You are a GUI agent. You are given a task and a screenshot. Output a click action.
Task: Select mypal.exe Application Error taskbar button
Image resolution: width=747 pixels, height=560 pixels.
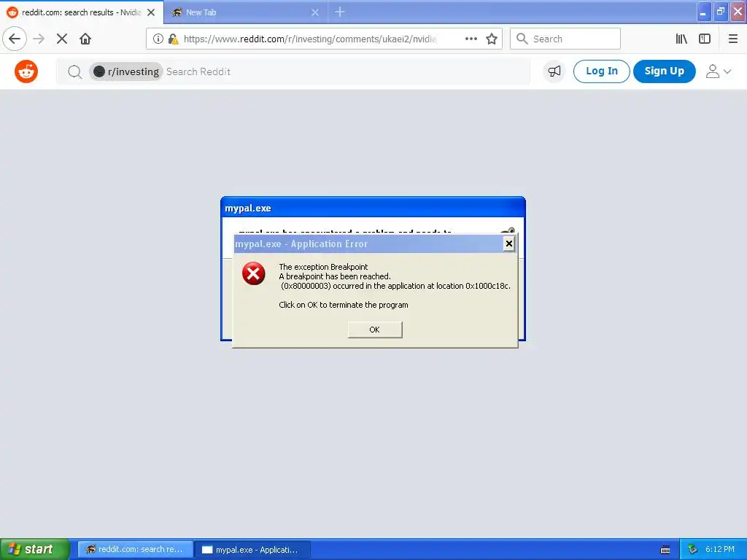[x=253, y=550]
